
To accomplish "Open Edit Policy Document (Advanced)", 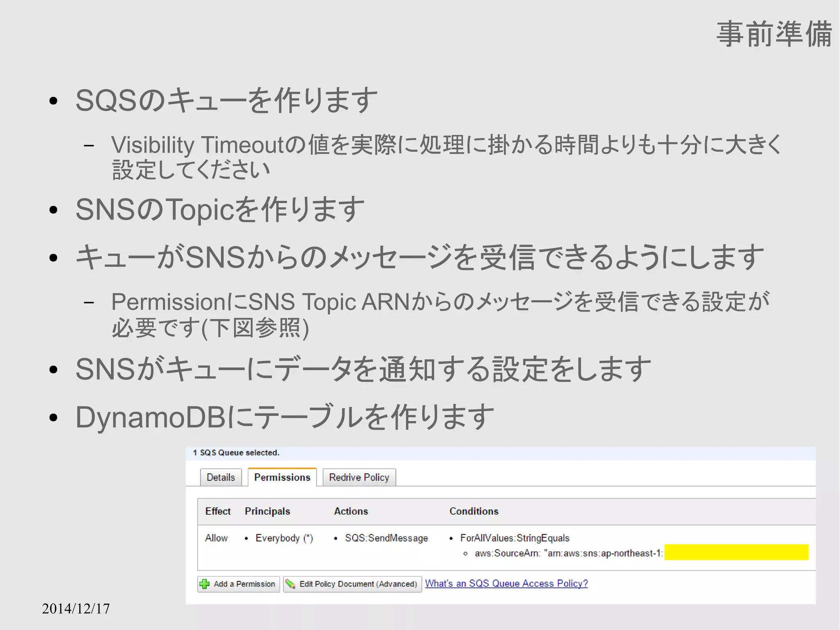I will point(352,584).
